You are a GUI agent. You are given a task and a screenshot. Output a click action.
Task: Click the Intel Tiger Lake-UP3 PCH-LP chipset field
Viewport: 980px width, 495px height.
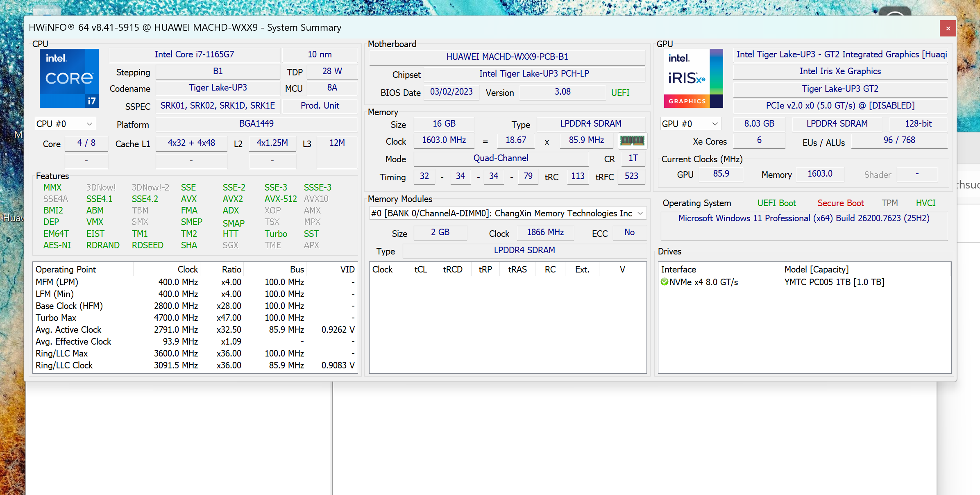click(534, 74)
